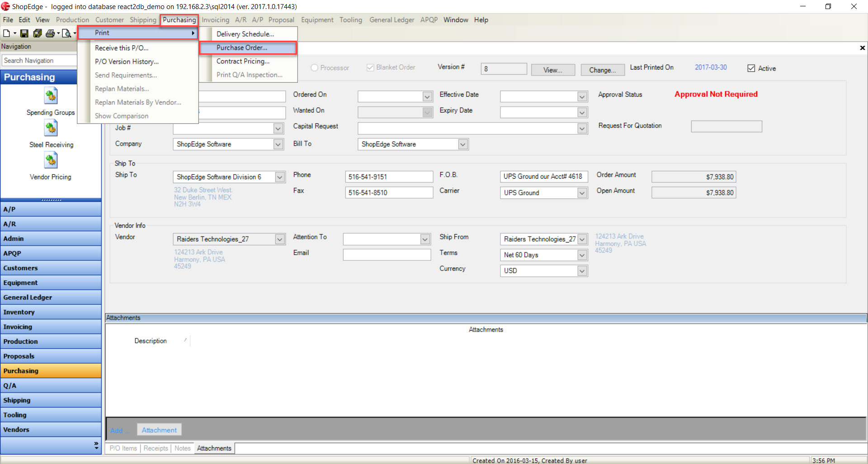Click the Change... version button
Image resolution: width=868 pixels, height=464 pixels.
[602, 70]
